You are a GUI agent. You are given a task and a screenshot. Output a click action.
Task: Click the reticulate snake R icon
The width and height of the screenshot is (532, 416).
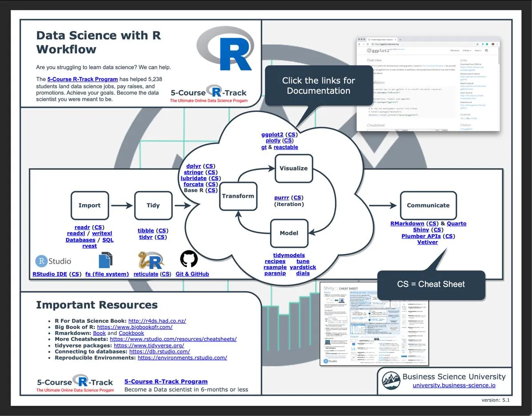click(x=151, y=260)
